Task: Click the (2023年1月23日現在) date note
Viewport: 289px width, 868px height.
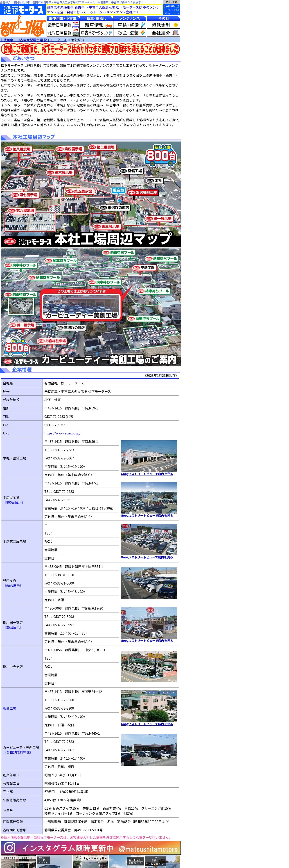Action: (161, 375)
